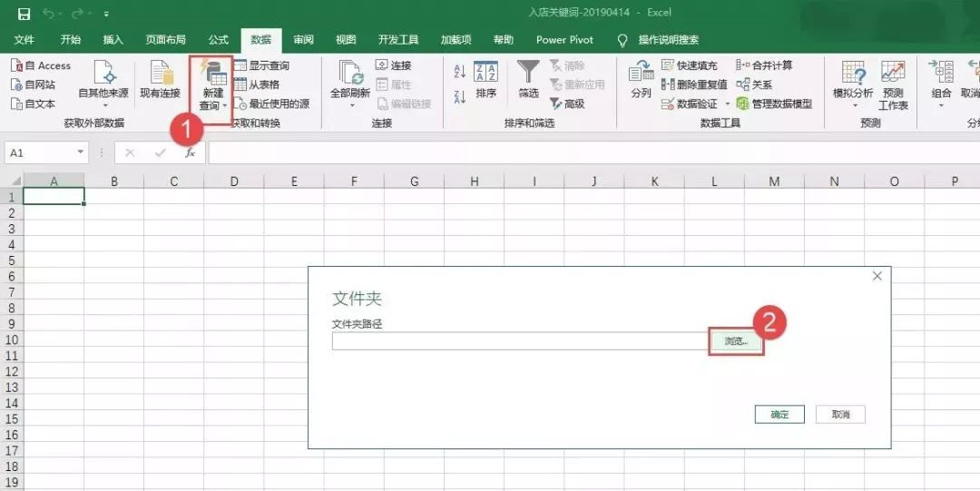The image size is (980, 491).
Task: Click 高级 advanced filter
Action: pos(567,103)
